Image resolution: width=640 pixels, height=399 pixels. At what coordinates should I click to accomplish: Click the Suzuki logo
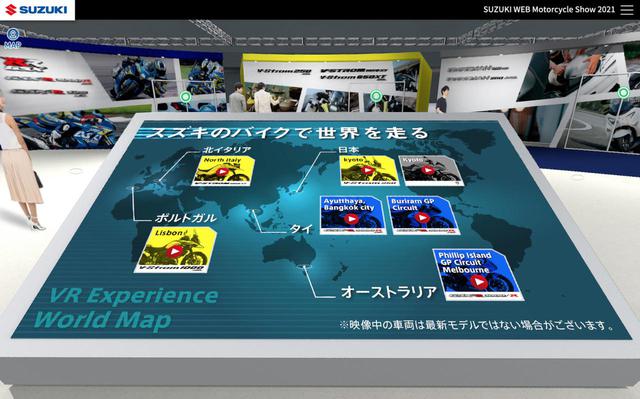[x=37, y=10]
